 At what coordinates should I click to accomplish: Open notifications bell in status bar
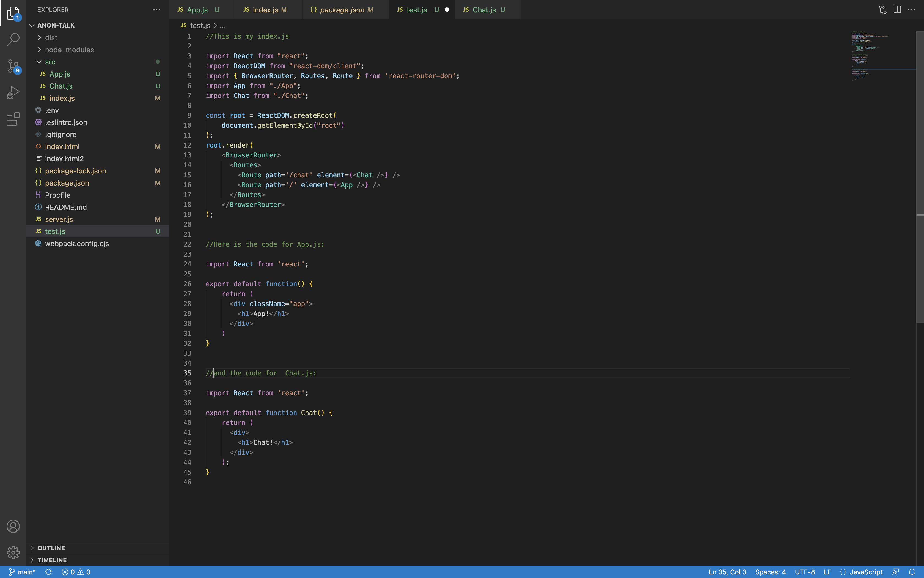click(x=912, y=572)
